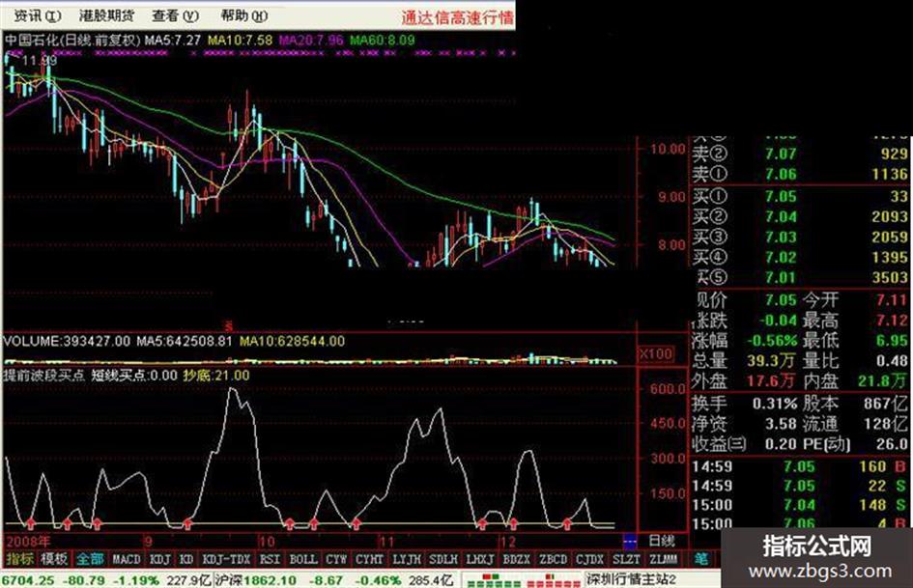
Task: Click the 卖① 7.06 order row
Action: click(800, 174)
